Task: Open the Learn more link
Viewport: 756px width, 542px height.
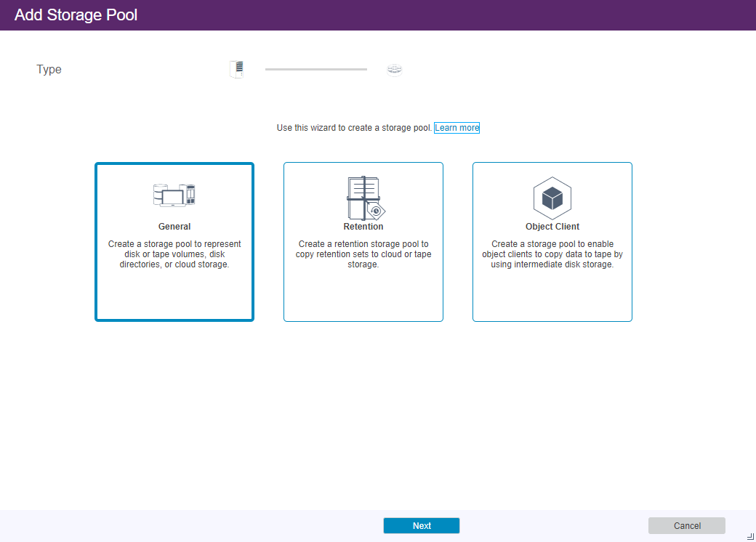Action: coord(457,128)
